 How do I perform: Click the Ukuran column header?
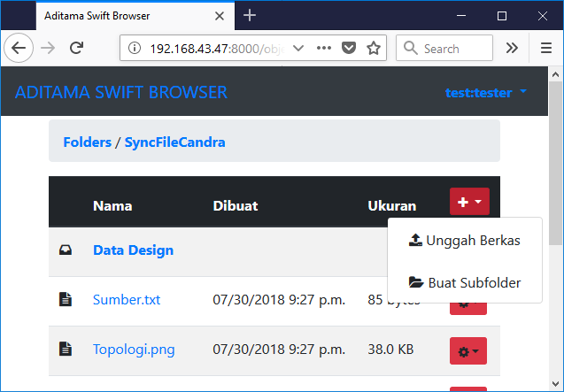[391, 206]
